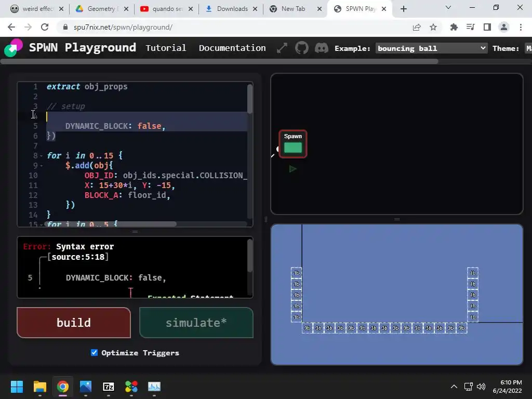Reload the SPWN Playground page

[45, 27]
